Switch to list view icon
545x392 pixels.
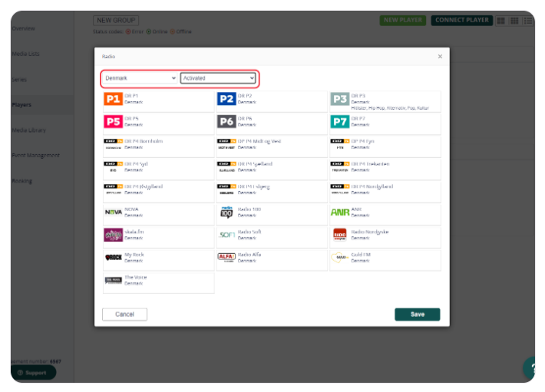[x=528, y=21]
